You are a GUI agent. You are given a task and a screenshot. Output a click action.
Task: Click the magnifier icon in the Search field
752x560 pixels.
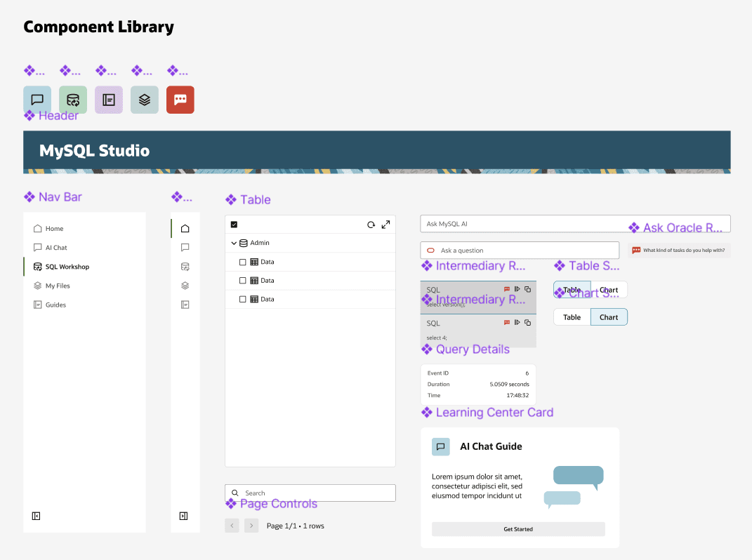(235, 493)
